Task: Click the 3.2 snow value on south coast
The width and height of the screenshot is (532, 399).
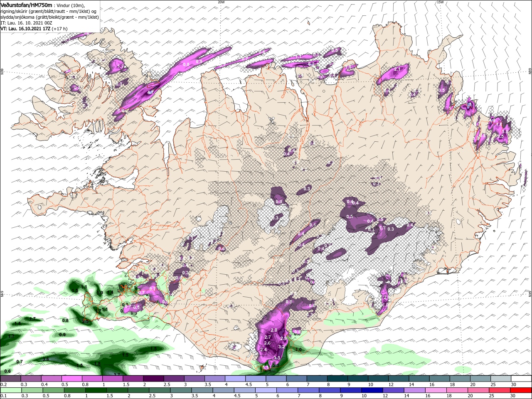Action: 281,347
